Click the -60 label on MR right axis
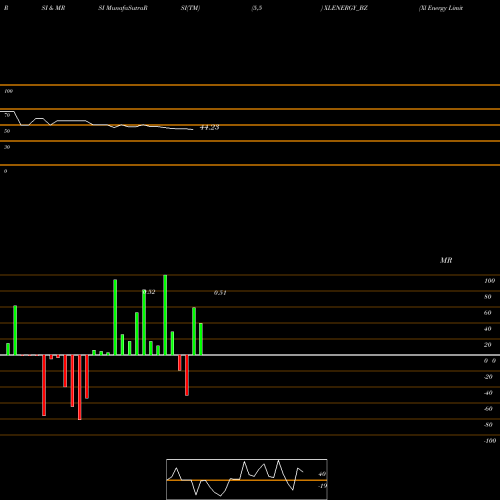 pyautogui.click(x=488, y=409)
